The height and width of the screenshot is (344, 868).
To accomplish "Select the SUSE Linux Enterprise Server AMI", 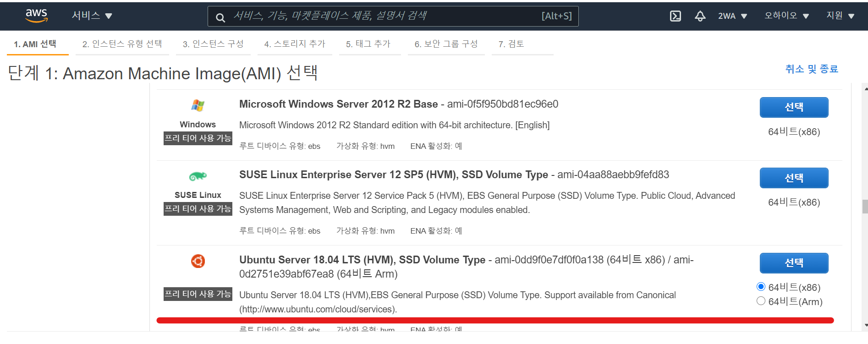I will pos(794,178).
